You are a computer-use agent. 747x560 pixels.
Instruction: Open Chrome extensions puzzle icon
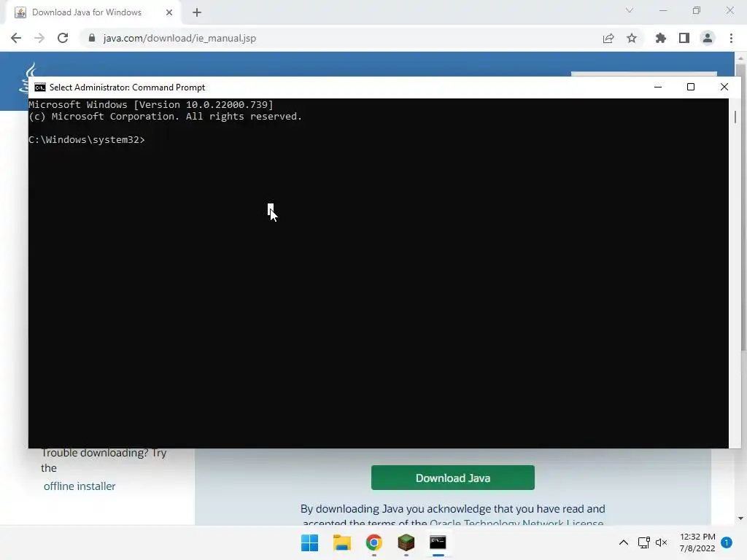pyautogui.click(x=660, y=38)
